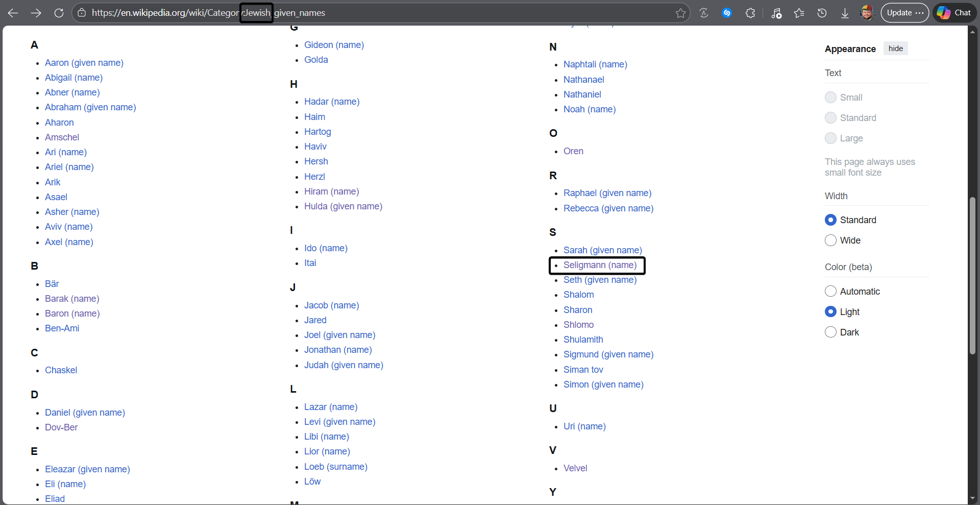Select Standard width radio button

(831, 220)
